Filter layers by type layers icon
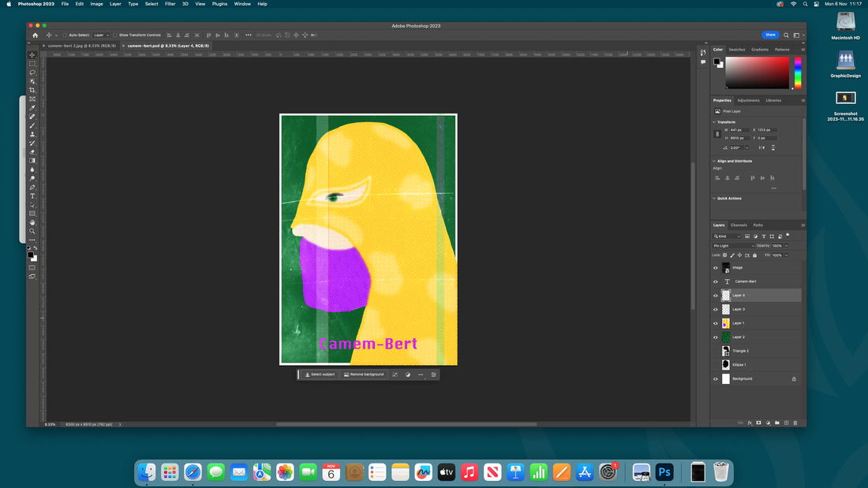The height and width of the screenshot is (488, 868). (763, 237)
